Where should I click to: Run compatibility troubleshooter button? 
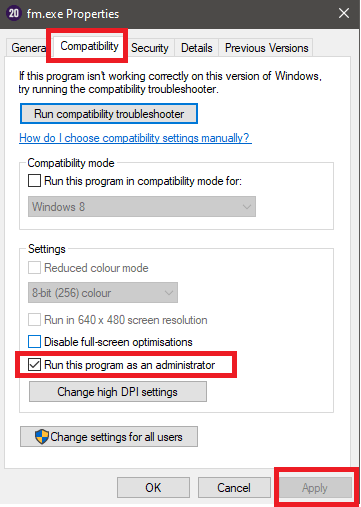(109, 114)
